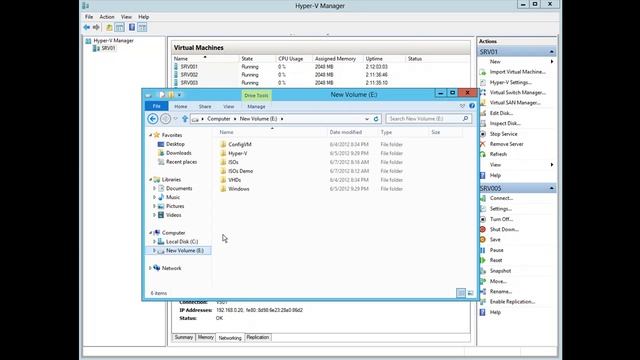Click the Reset green icon
Screen dimensions: 640x360
point(483,260)
